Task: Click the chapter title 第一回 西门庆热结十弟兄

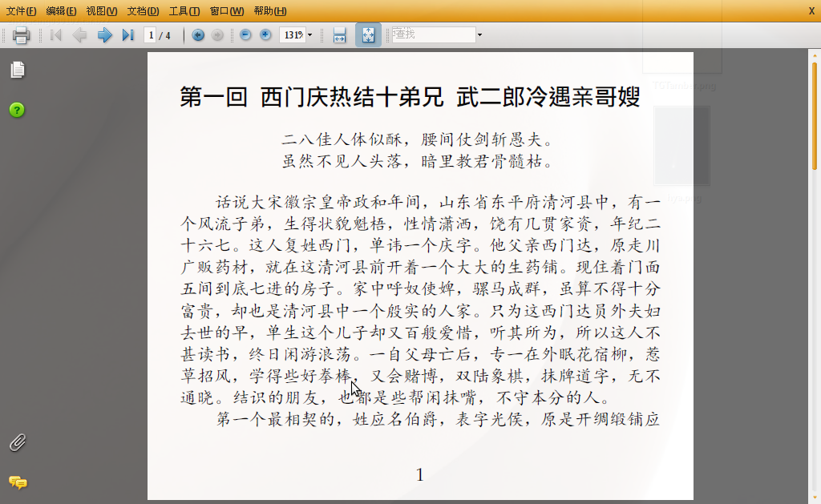Action: click(x=312, y=97)
